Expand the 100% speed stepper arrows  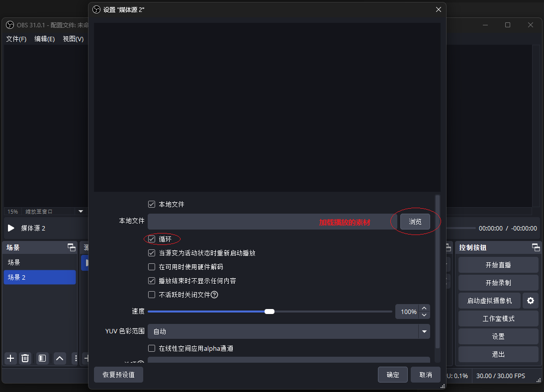click(424, 311)
